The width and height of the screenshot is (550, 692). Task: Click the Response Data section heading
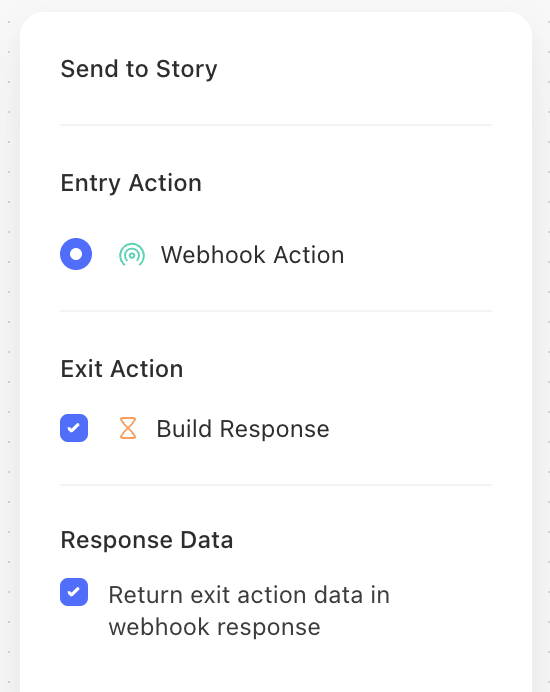click(147, 540)
